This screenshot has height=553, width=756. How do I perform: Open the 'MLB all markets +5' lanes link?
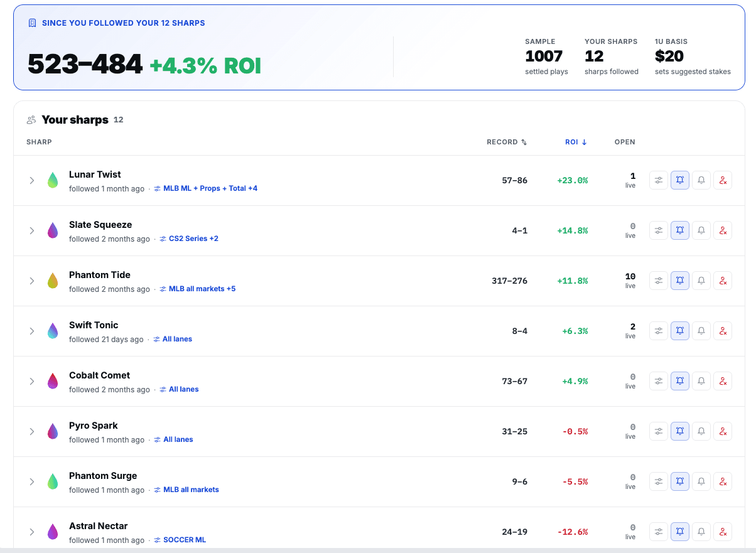[x=198, y=289]
